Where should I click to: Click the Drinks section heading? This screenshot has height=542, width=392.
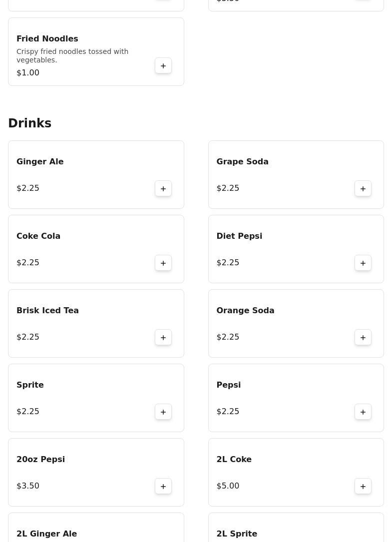click(30, 123)
